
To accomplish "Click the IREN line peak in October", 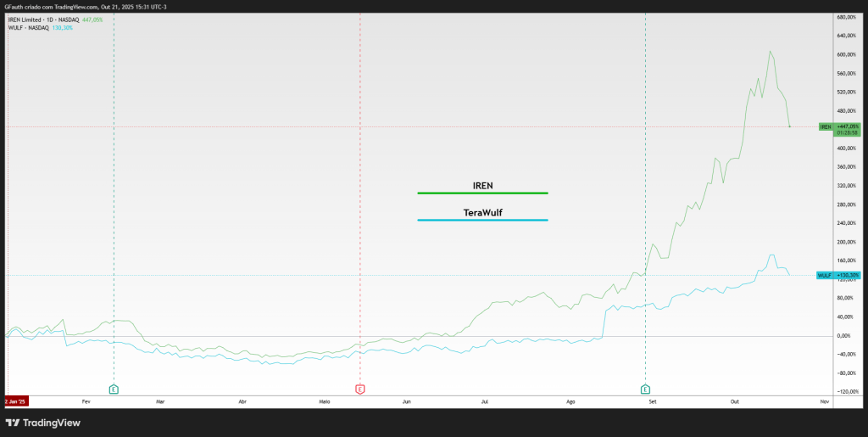I will 770,51.
